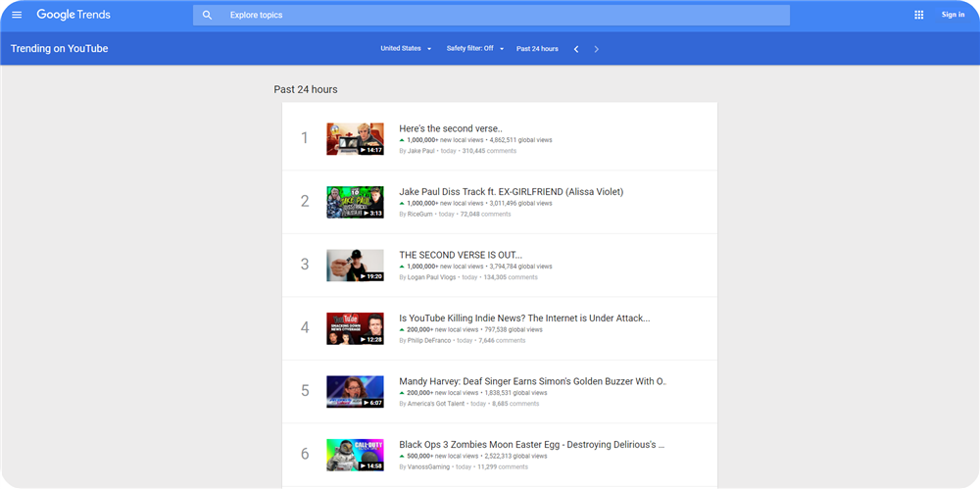Open Black Ops 3 Zombies video thumbnail
This screenshot has height=489, width=980.
355,455
